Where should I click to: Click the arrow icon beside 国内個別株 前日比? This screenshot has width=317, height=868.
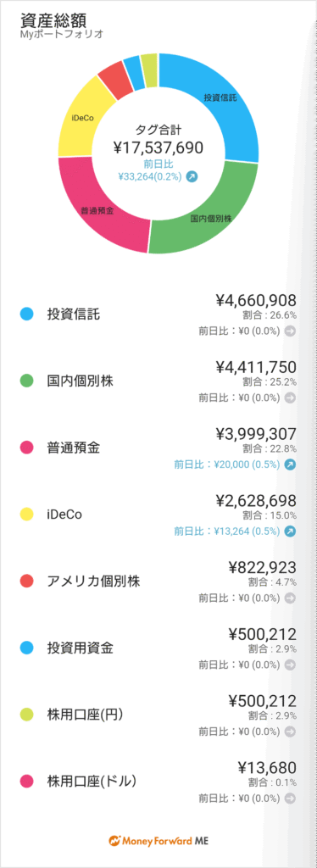click(290, 398)
